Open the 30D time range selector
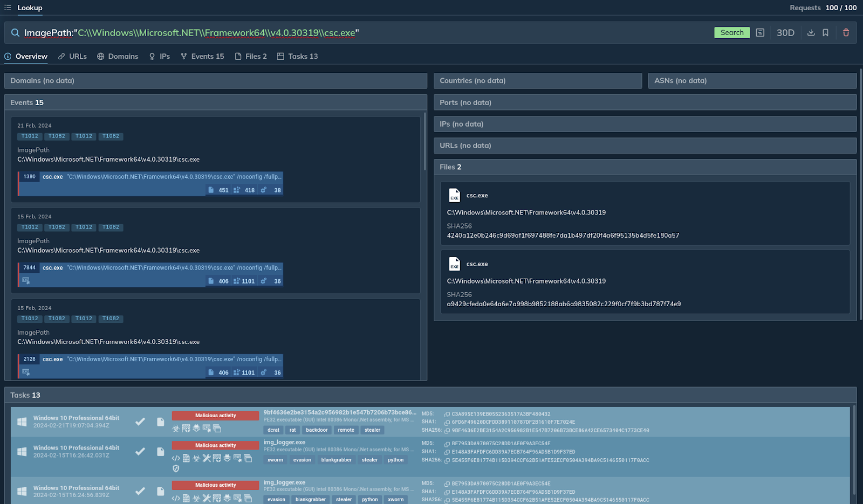 coord(785,33)
